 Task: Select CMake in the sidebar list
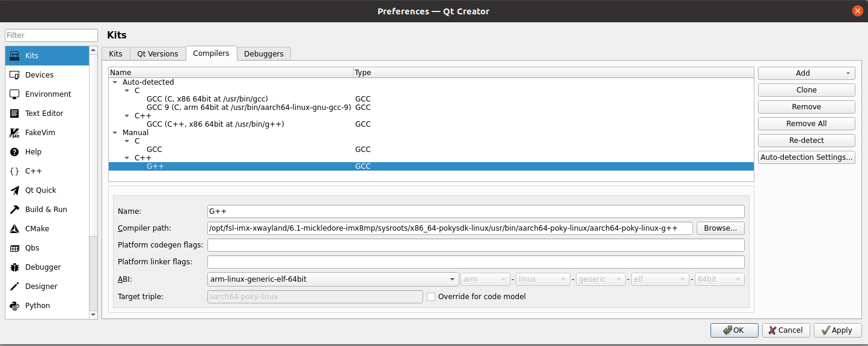[x=47, y=228]
